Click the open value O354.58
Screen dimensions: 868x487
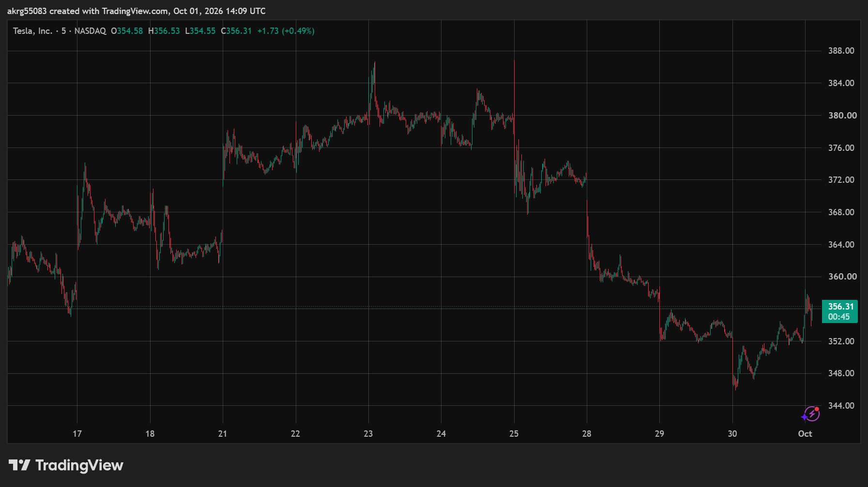[127, 31]
